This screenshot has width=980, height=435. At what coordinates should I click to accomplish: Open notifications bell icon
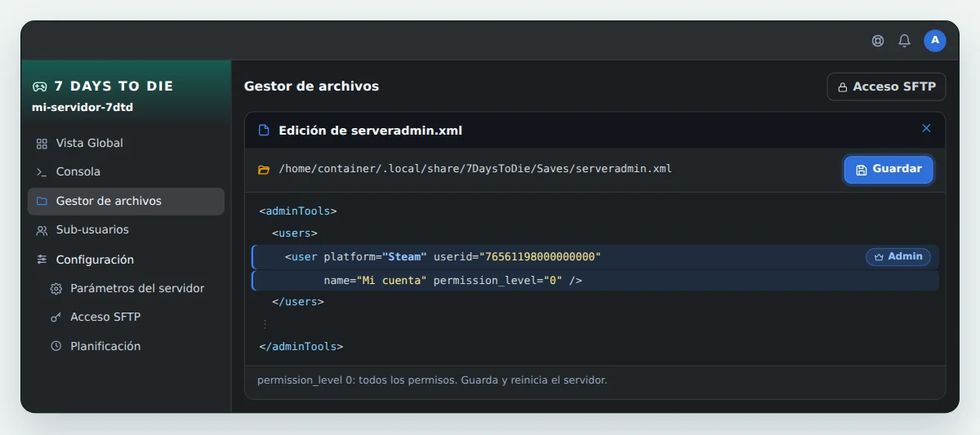[904, 41]
